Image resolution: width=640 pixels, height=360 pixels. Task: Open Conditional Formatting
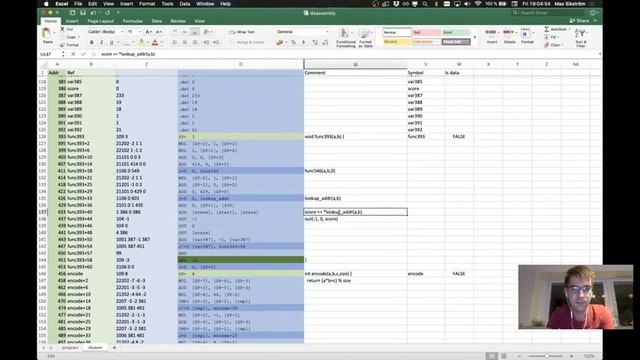pyautogui.click(x=345, y=38)
